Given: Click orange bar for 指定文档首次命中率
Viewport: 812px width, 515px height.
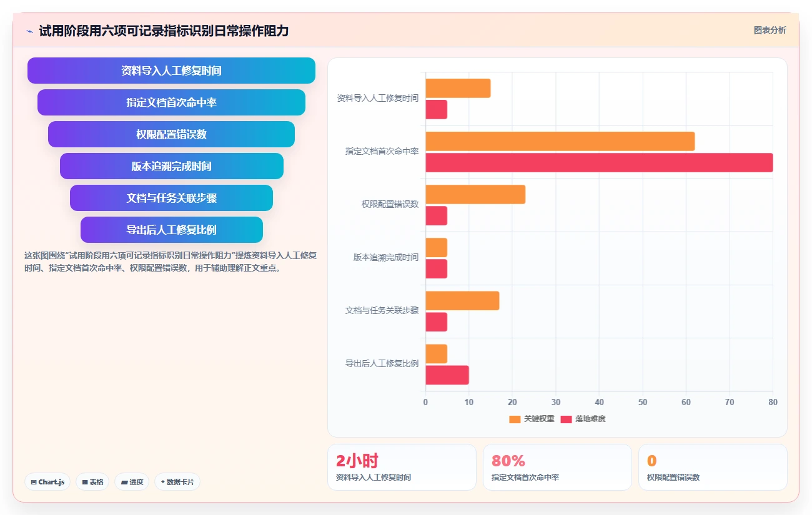Looking at the screenshot, I should coord(560,141).
